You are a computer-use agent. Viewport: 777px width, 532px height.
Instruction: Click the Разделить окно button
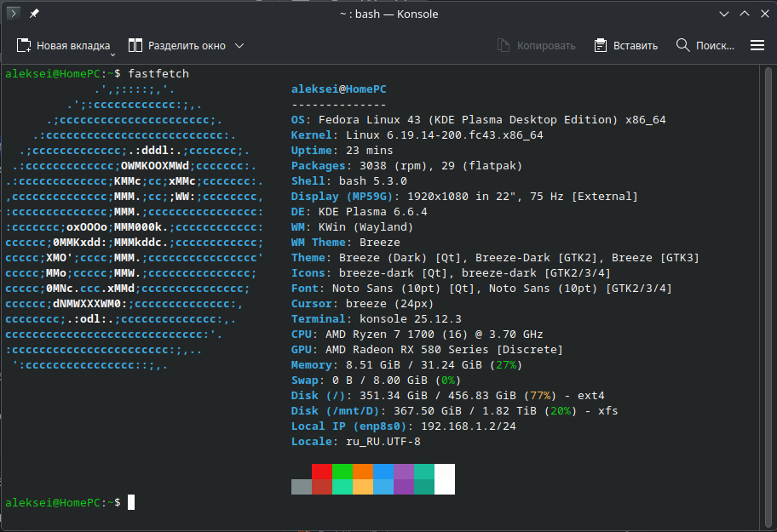click(177, 45)
